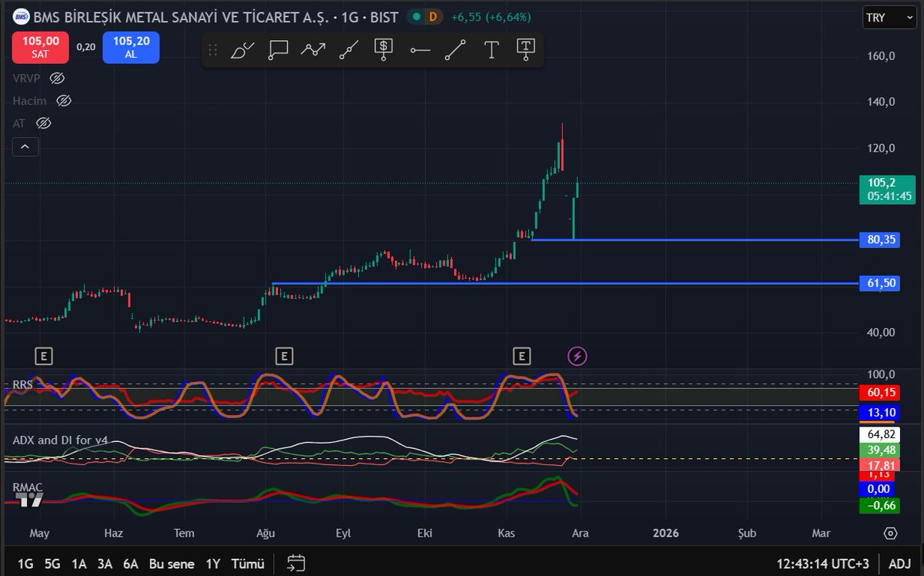Select the anchored text box tool
924x576 pixels.
pos(526,50)
